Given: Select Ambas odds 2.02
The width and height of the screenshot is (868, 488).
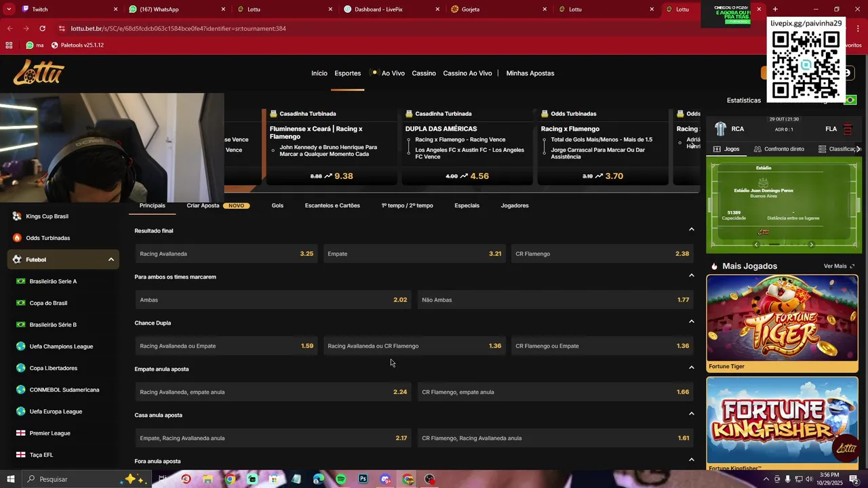Looking at the screenshot, I should coord(273,300).
